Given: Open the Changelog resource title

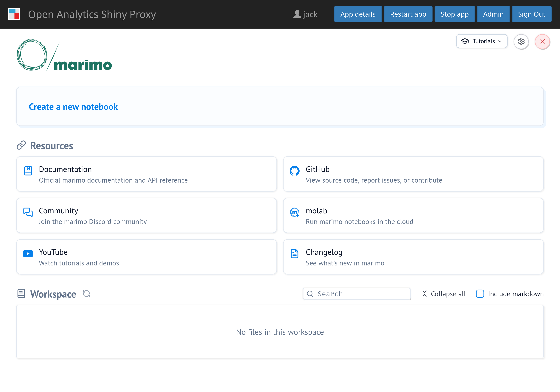Looking at the screenshot, I should [324, 252].
